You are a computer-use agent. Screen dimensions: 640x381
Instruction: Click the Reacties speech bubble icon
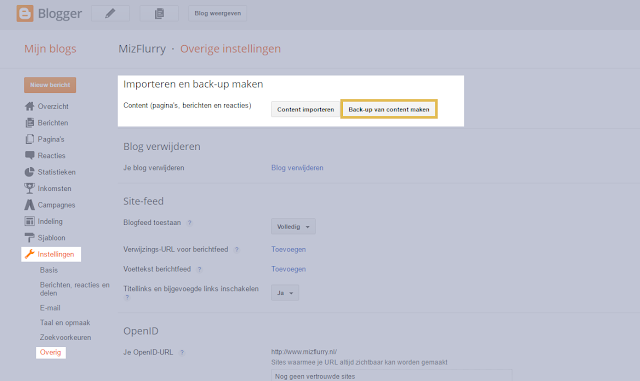click(29, 156)
